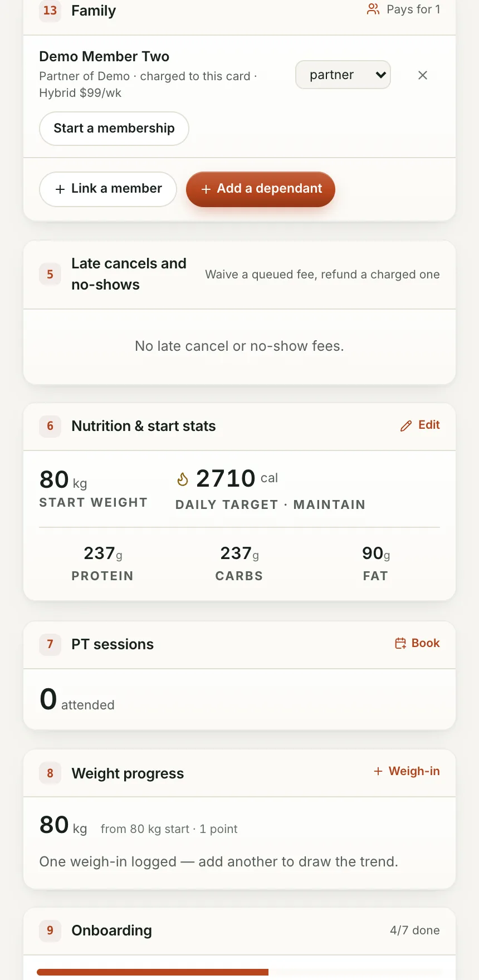Click the 80 kg start weight value
Screen dimensions: 479x980
click(63, 479)
